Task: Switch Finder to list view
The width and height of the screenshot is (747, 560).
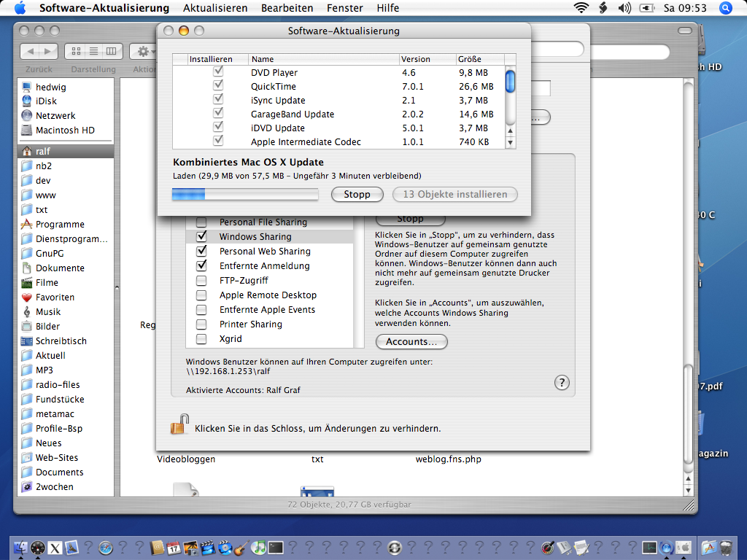Action: click(x=94, y=51)
